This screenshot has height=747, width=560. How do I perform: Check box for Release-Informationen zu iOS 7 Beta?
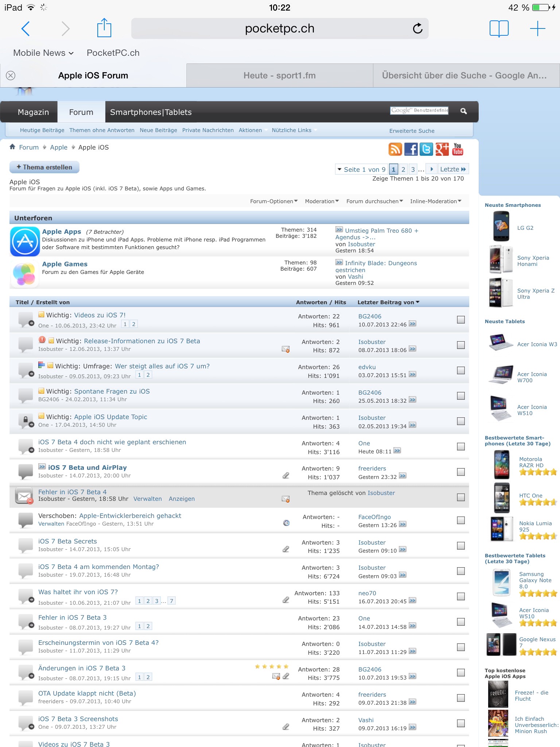[x=461, y=345]
